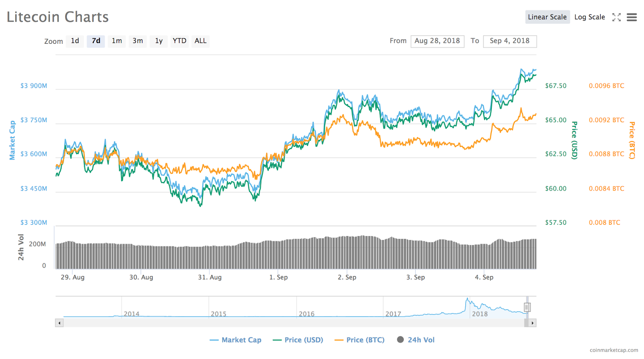Click the To date field Sep 4, 2018
Screen dimensions: 644x359
point(510,41)
